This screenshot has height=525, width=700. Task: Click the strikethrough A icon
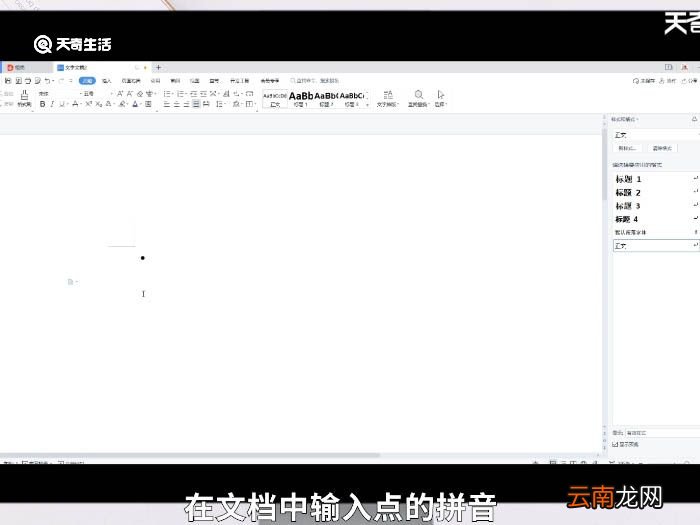(x=75, y=104)
